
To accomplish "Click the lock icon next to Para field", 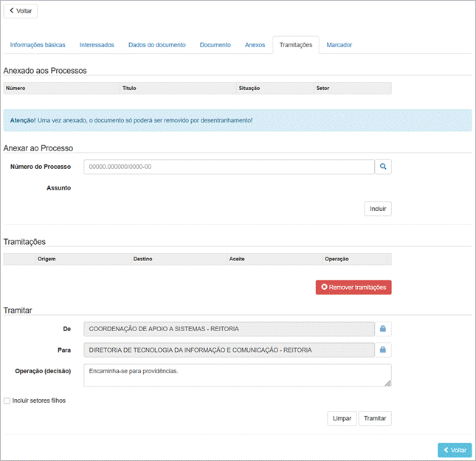I will pos(383,350).
